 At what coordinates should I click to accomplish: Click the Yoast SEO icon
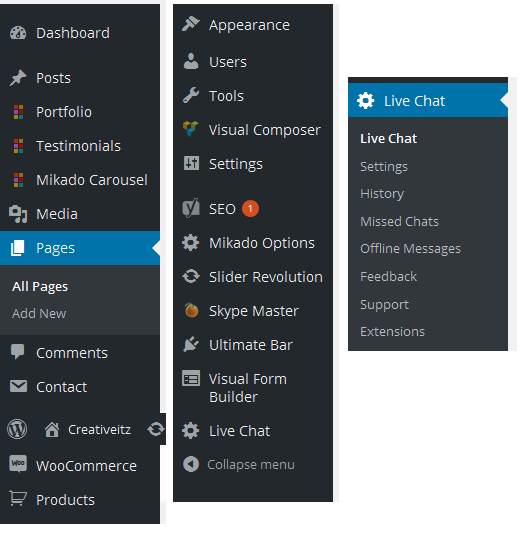tap(191, 208)
